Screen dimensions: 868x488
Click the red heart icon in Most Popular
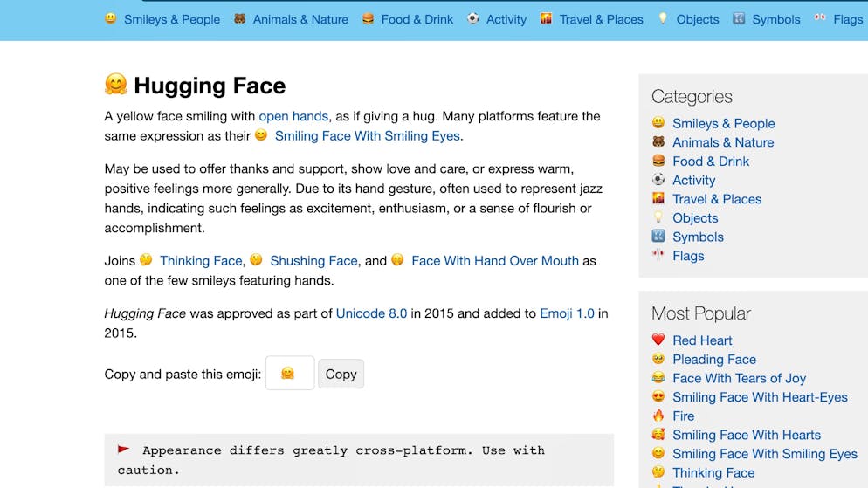point(658,340)
